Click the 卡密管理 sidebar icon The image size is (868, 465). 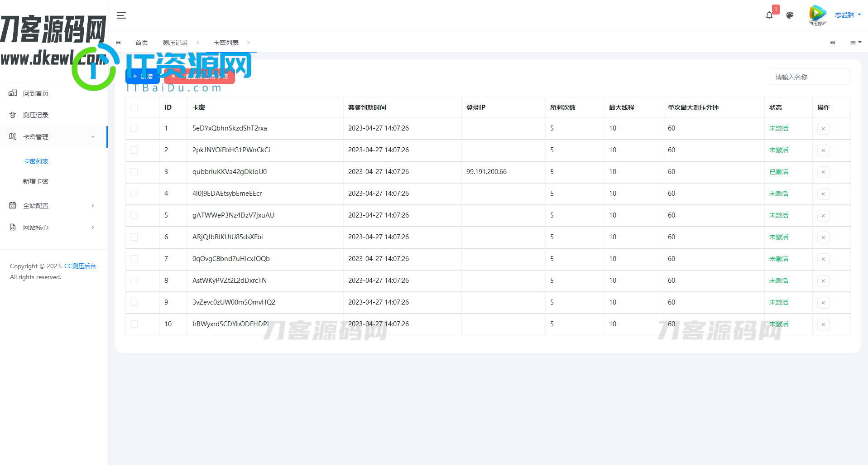(x=13, y=136)
